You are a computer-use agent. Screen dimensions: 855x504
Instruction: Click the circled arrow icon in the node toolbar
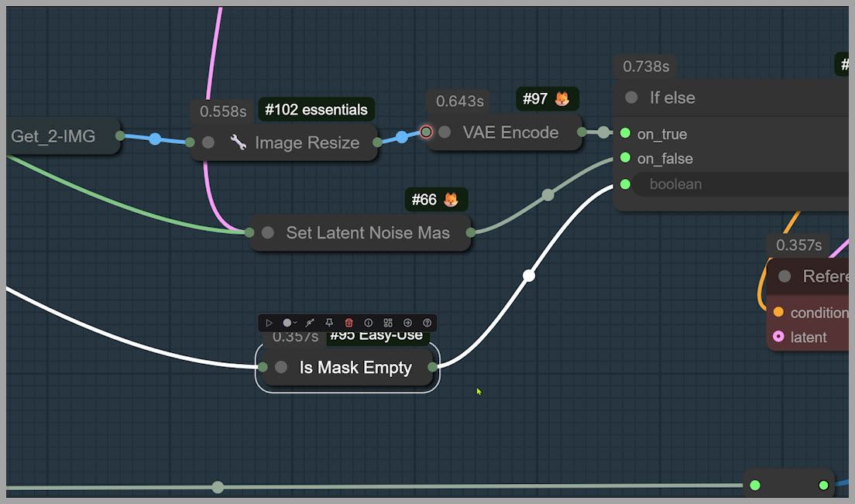(407, 323)
